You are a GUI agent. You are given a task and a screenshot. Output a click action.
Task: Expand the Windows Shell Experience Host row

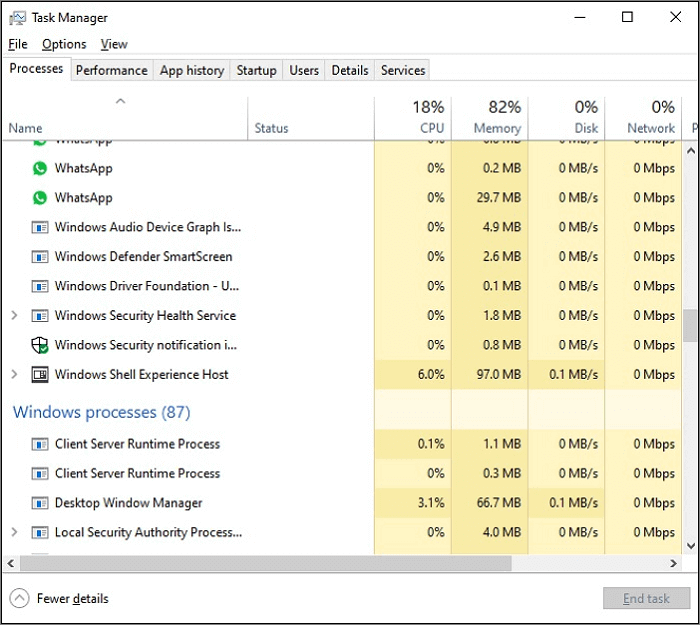[x=14, y=375]
